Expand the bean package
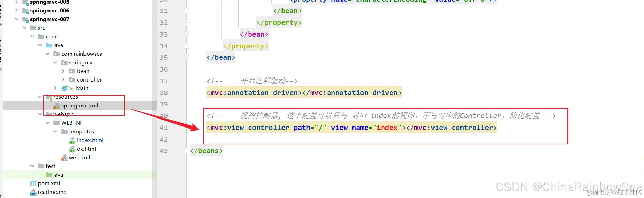The image size is (644, 198). [63, 71]
